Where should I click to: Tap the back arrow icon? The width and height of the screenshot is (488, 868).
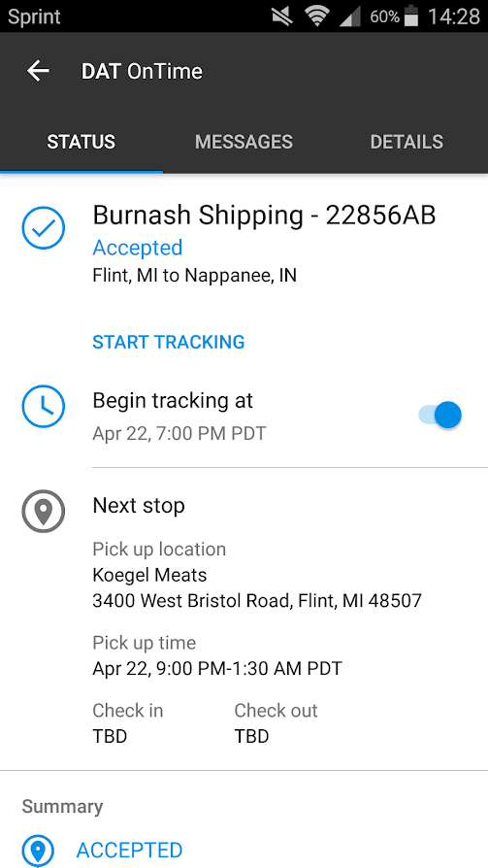coord(38,71)
